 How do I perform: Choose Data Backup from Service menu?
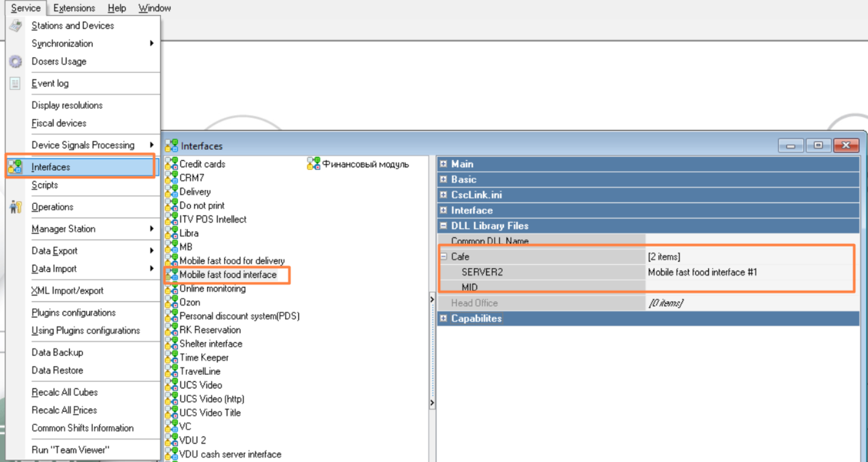[57, 352]
